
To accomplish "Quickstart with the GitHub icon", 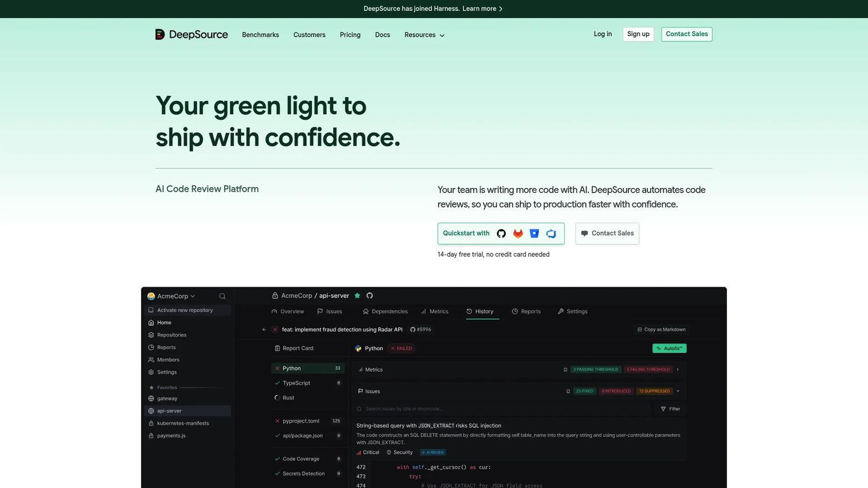I will click(501, 233).
